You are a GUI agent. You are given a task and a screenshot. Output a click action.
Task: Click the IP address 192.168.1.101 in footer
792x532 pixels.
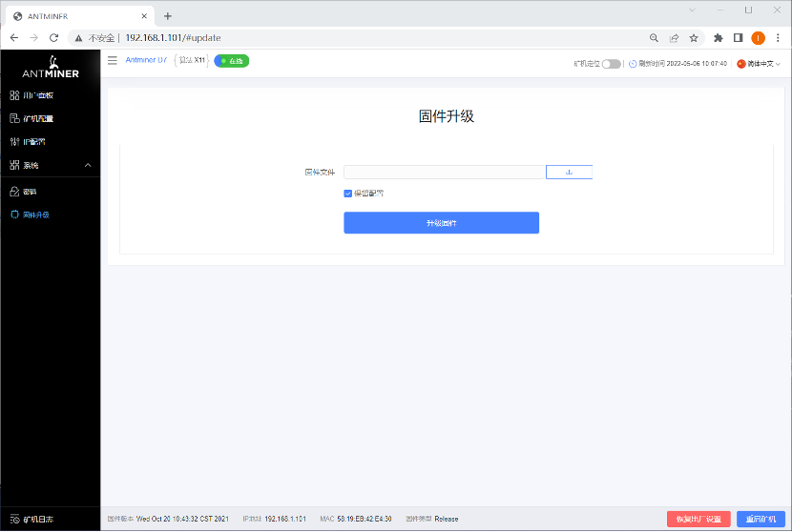pos(285,519)
